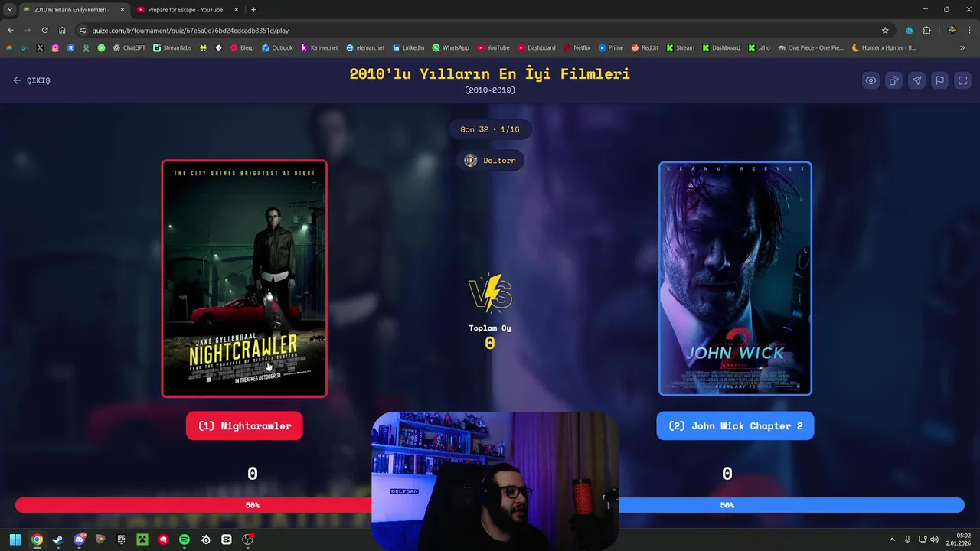Click the taskbar volume icon
The image size is (980, 551).
point(934,540)
